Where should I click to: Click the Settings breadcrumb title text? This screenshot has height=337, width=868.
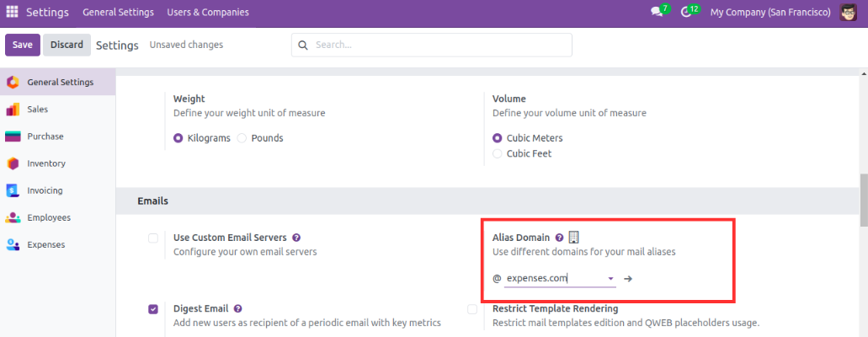pyautogui.click(x=117, y=45)
